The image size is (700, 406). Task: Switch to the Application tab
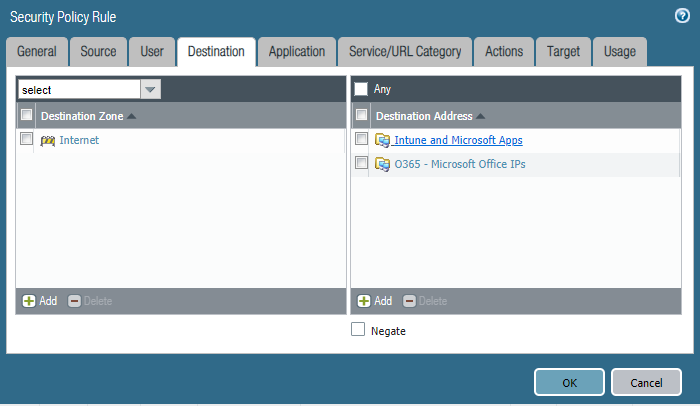297,52
